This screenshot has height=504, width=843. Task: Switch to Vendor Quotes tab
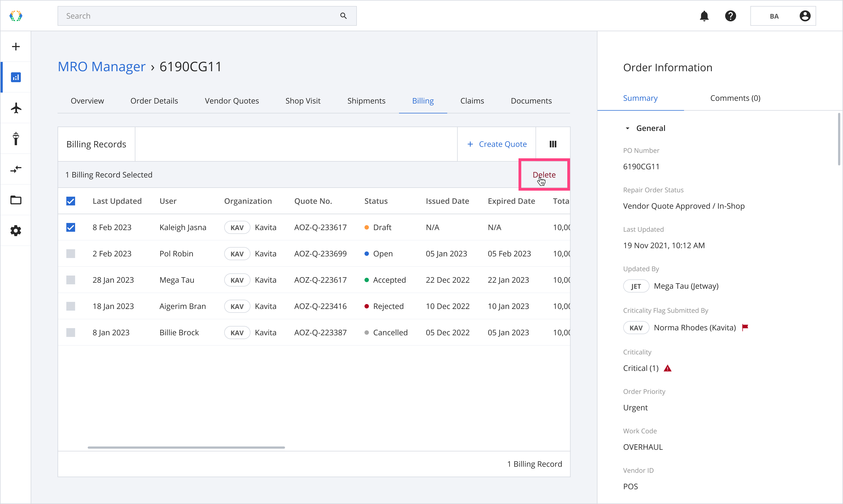(x=232, y=101)
